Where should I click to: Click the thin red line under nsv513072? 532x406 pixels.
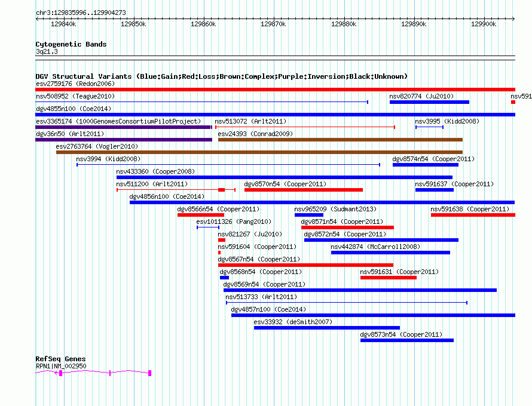305,127
